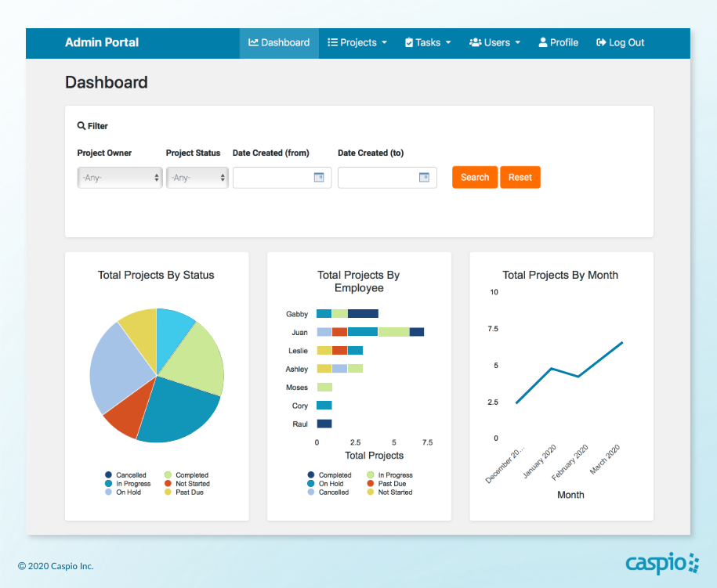This screenshot has width=717, height=588.
Task: Open calendar picker for Date Created (from)
Action: point(319,178)
